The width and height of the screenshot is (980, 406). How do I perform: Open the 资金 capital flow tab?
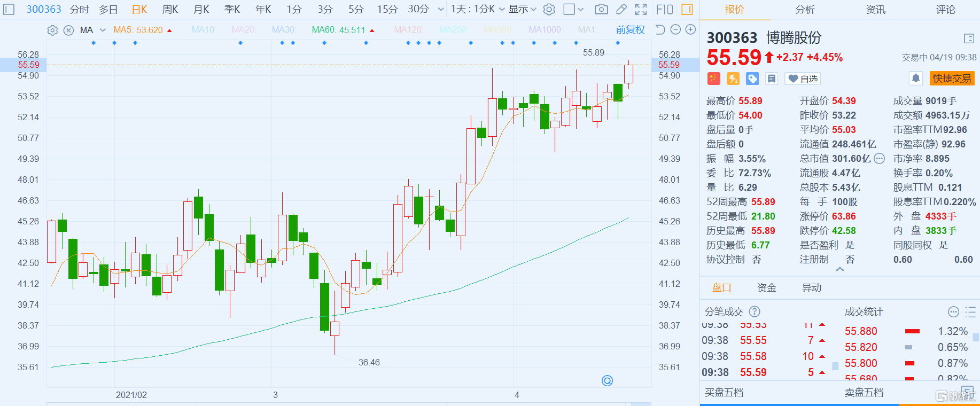(767, 288)
